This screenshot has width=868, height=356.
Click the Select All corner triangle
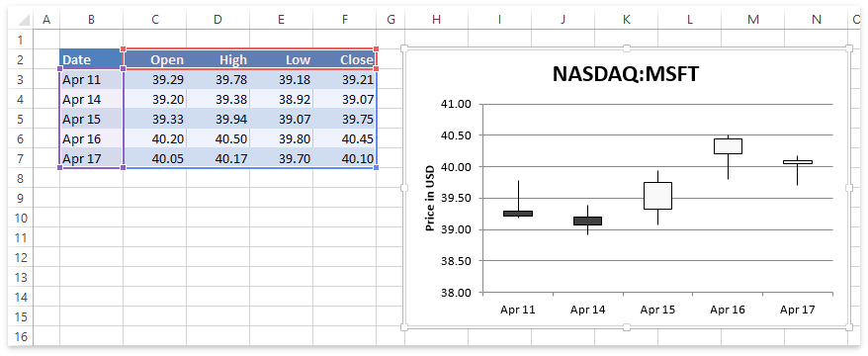tap(24, 20)
